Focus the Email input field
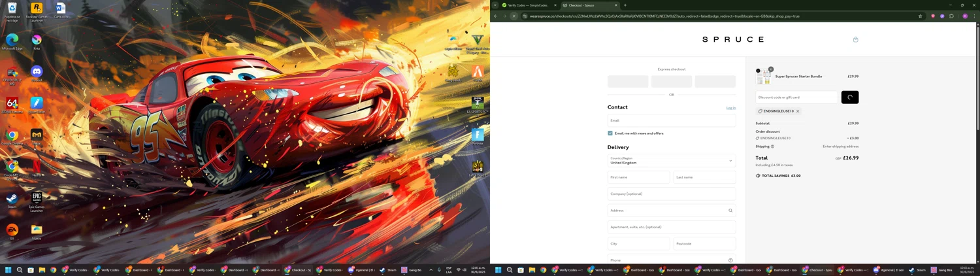Viewport: 980px width, 276px height. click(672, 120)
